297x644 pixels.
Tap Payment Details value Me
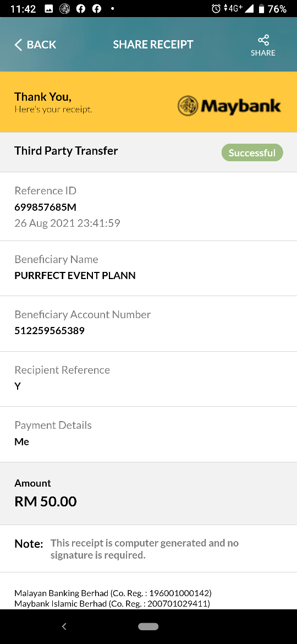pyautogui.click(x=22, y=442)
